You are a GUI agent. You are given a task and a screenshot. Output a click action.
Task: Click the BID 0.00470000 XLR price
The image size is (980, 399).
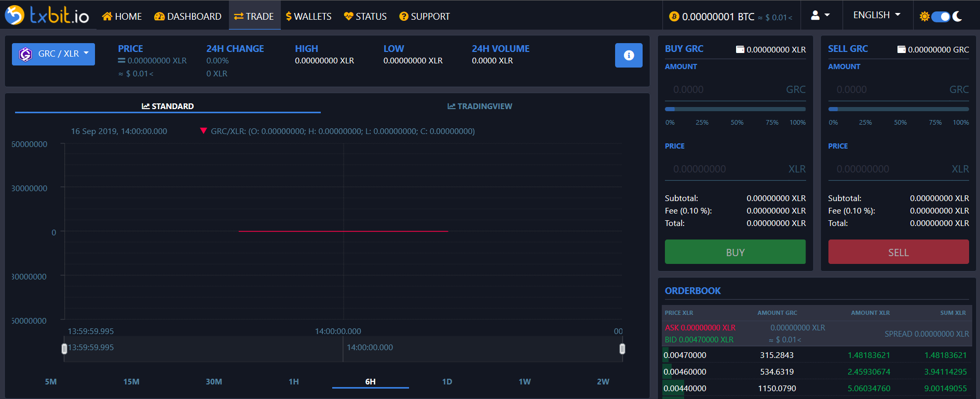pos(699,340)
